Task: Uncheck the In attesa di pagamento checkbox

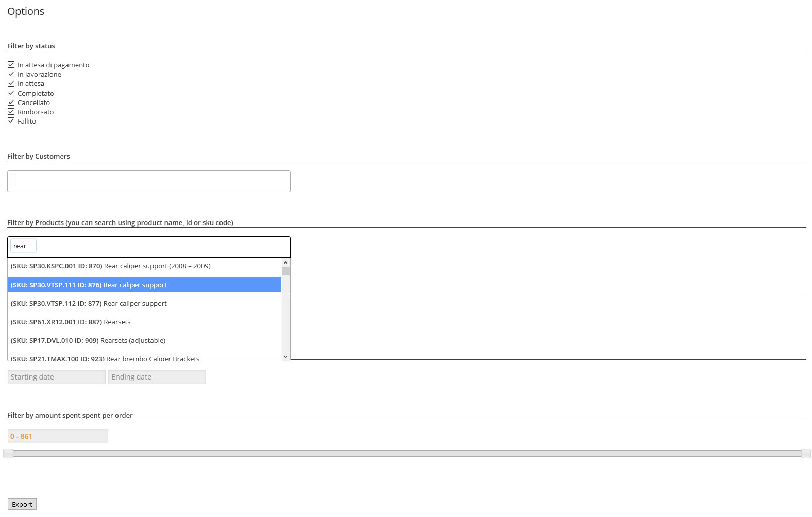Action: [x=11, y=65]
